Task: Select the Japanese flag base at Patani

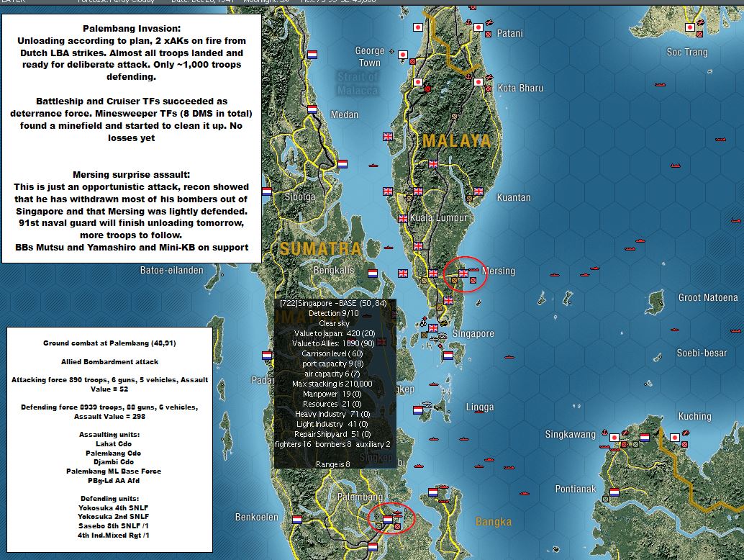Action: pos(478,27)
